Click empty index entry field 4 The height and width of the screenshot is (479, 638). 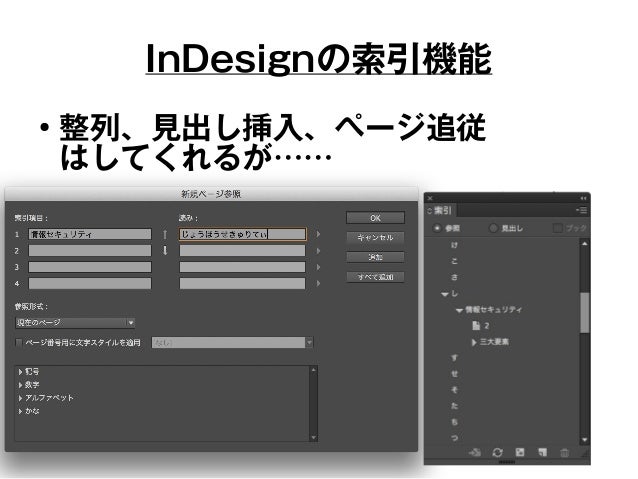90,284
